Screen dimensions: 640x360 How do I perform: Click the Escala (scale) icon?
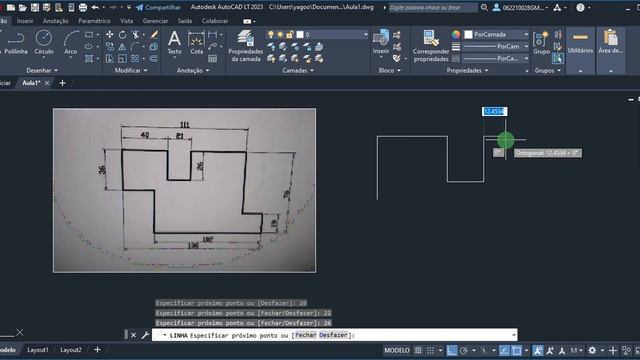coord(122,58)
